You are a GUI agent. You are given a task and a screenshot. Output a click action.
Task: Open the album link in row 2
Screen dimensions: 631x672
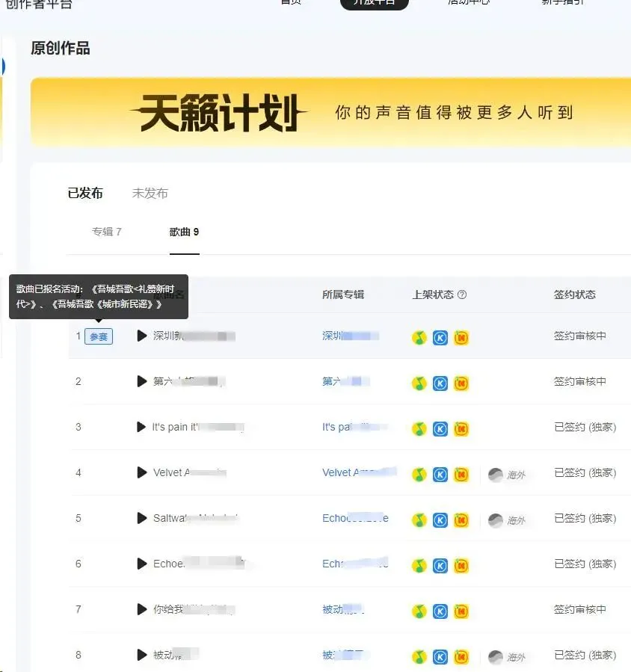(x=345, y=381)
